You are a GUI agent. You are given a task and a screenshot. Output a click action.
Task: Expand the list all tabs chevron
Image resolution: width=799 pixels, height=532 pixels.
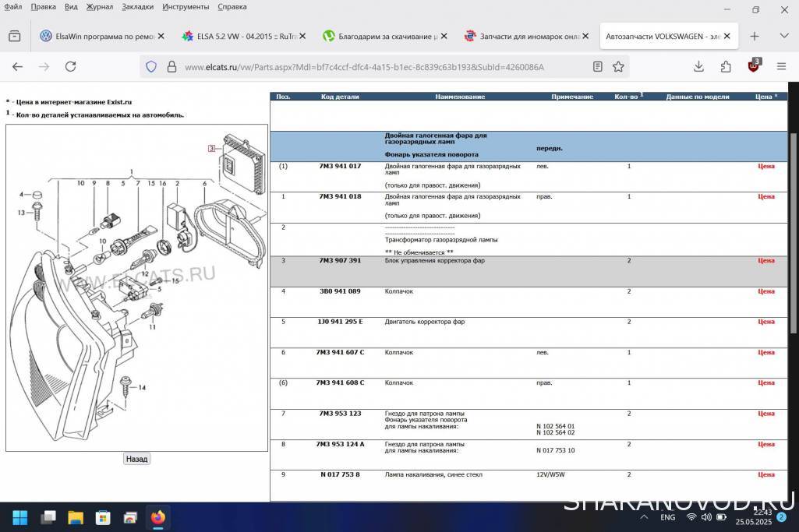coord(783,36)
